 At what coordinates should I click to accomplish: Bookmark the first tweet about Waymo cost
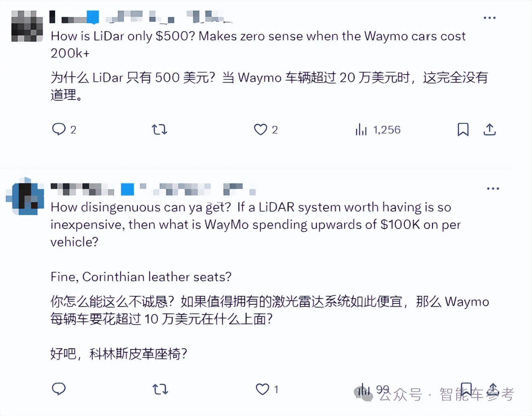click(x=463, y=129)
